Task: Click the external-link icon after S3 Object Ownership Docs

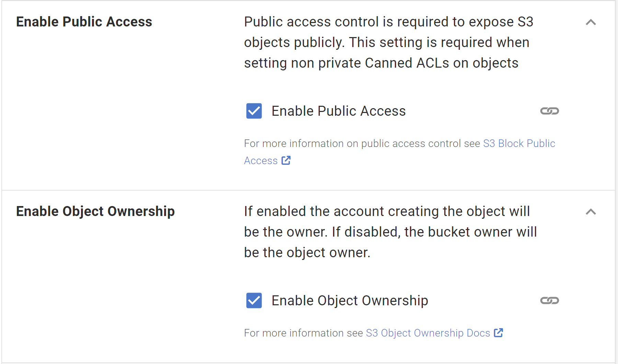Action: pos(498,332)
